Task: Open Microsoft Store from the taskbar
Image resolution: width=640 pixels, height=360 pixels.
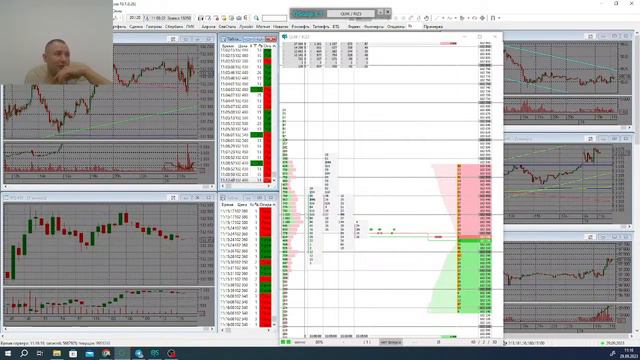Action: pyautogui.click(x=73, y=353)
